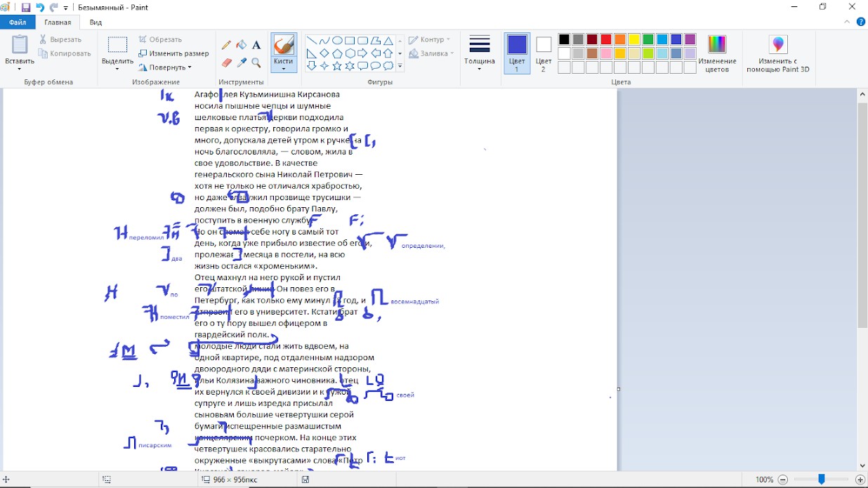Activate Цвет 2 background color
The height and width of the screenshot is (488, 868).
(x=544, y=53)
